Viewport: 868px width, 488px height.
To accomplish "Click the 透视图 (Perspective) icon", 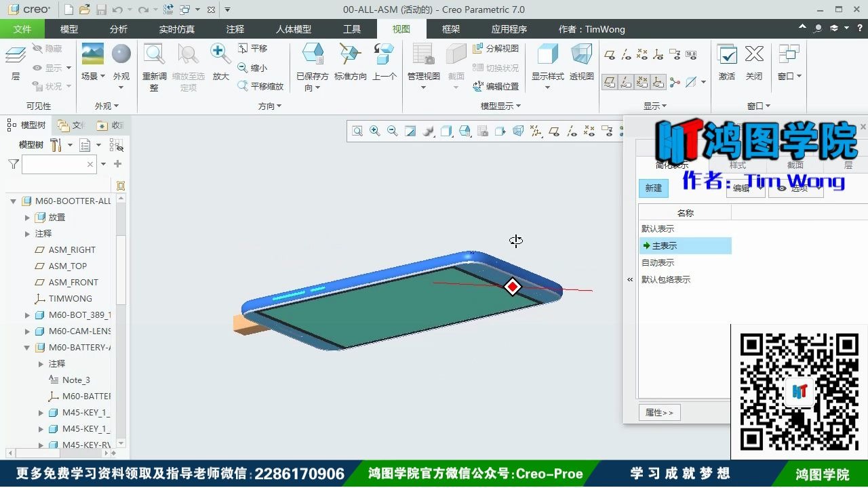I will pyautogui.click(x=581, y=64).
